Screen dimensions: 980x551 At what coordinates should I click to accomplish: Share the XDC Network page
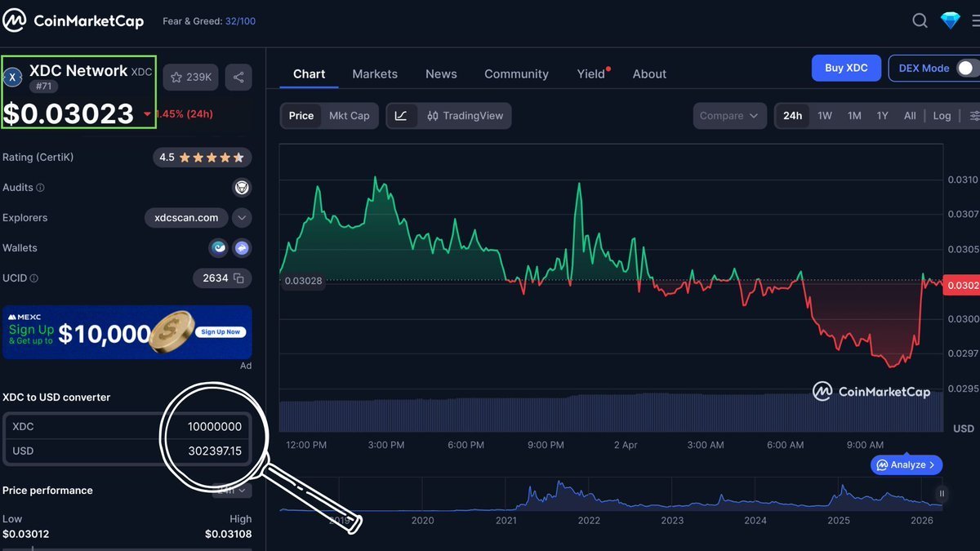click(x=238, y=77)
